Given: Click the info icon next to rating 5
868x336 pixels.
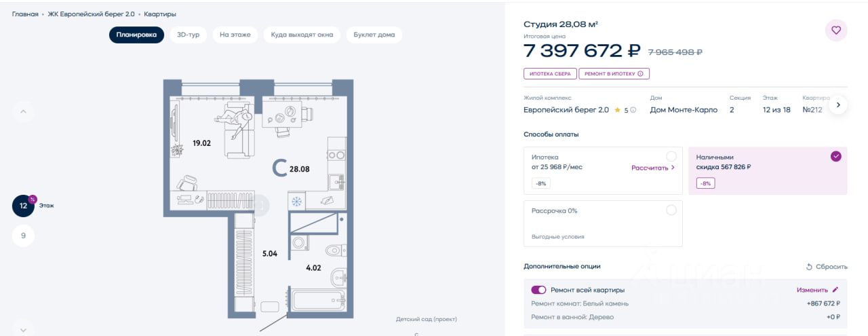Looking at the screenshot, I should pyautogui.click(x=633, y=110).
